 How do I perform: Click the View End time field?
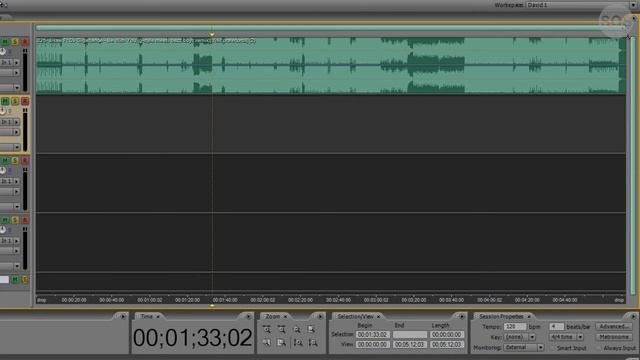[x=410, y=344]
